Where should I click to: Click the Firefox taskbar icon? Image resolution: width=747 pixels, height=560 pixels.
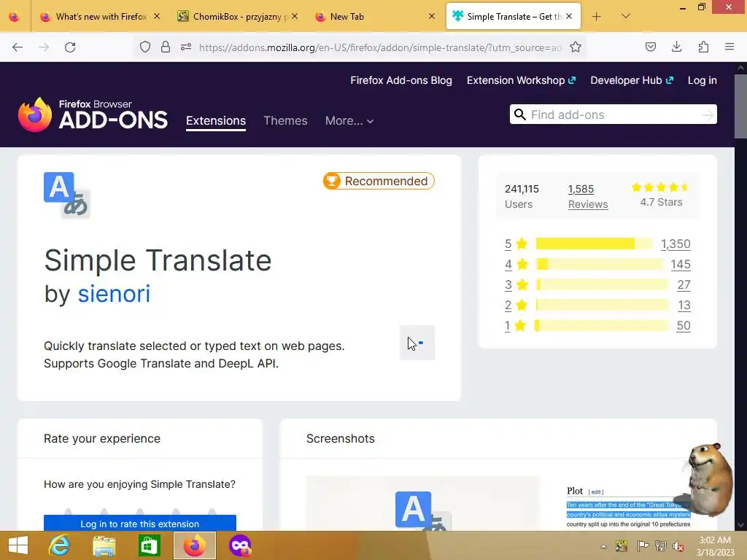point(194,545)
